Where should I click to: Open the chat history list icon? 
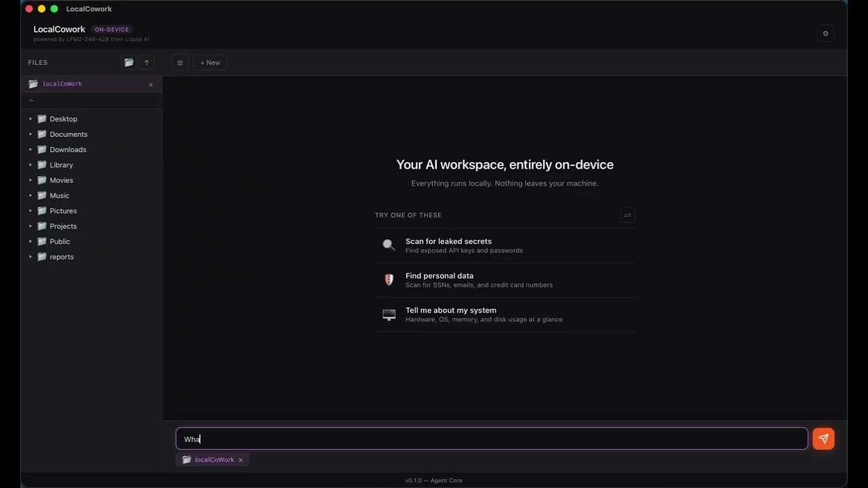180,62
